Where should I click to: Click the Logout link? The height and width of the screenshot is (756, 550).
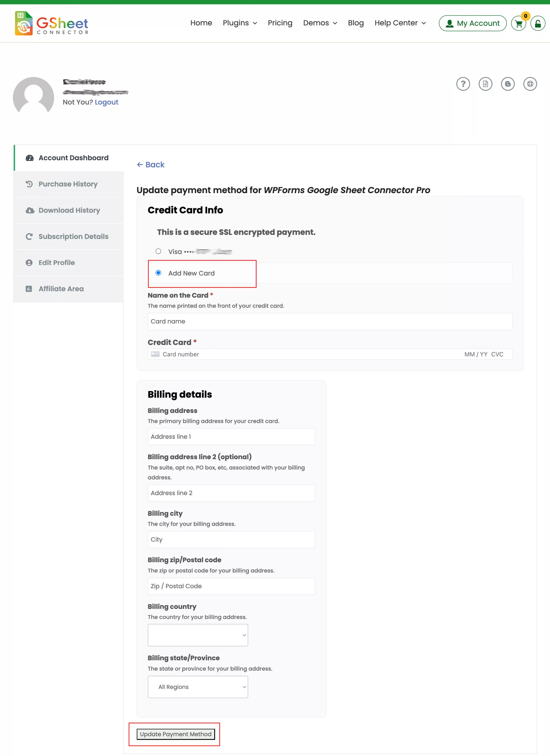(x=106, y=102)
